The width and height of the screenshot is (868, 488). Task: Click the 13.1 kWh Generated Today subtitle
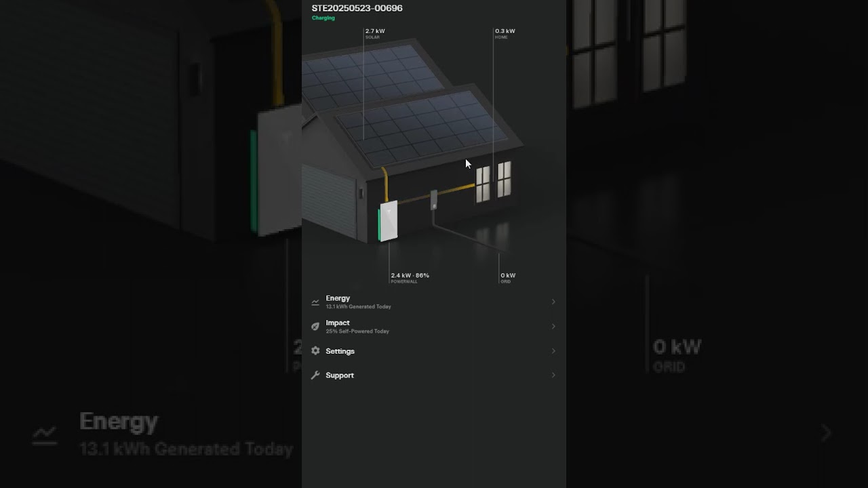(x=359, y=307)
